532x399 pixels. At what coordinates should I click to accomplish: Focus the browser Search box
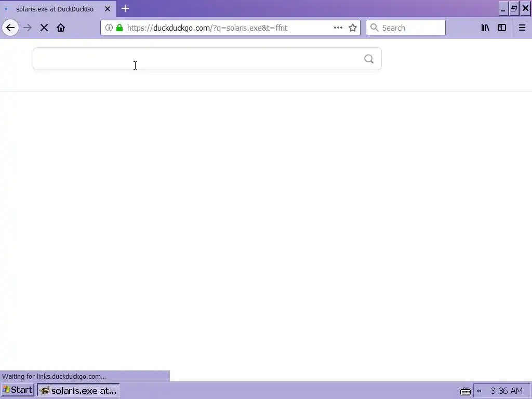(x=405, y=28)
